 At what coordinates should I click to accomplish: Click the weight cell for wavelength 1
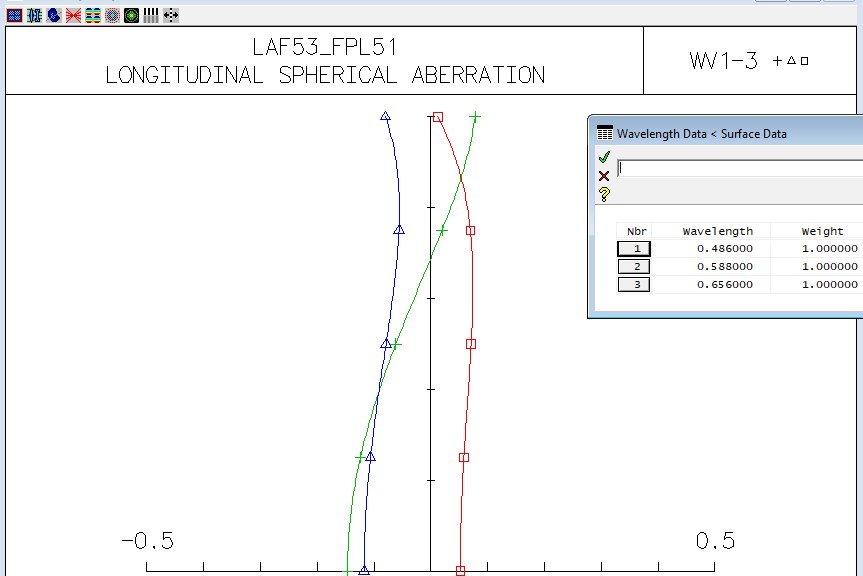tap(829, 249)
